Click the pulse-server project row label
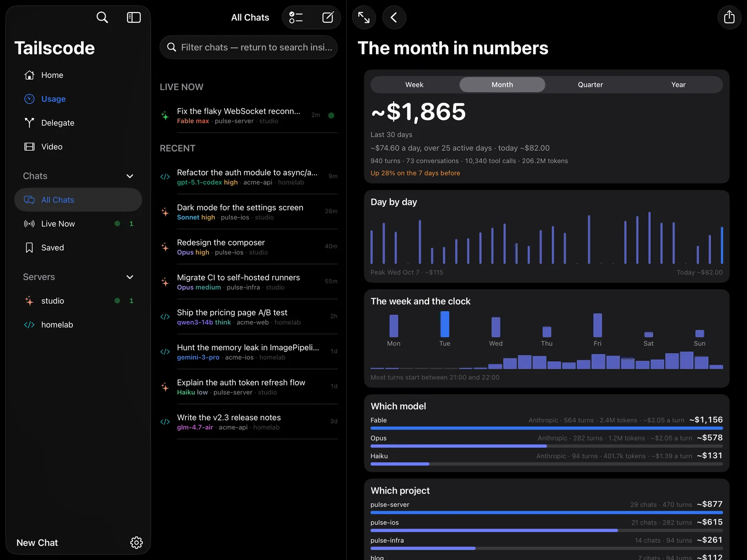Image resolution: width=747 pixels, height=560 pixels. (390, 504)
